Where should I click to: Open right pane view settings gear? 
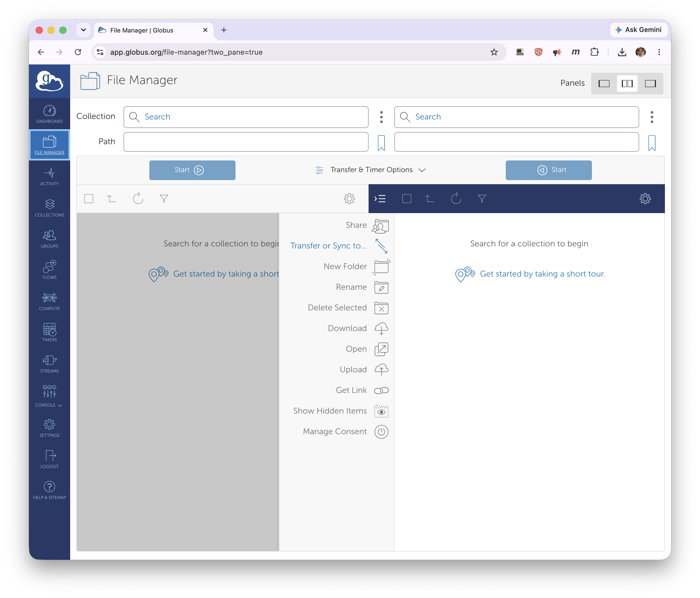pyautogui.click(x=645, y=199)
